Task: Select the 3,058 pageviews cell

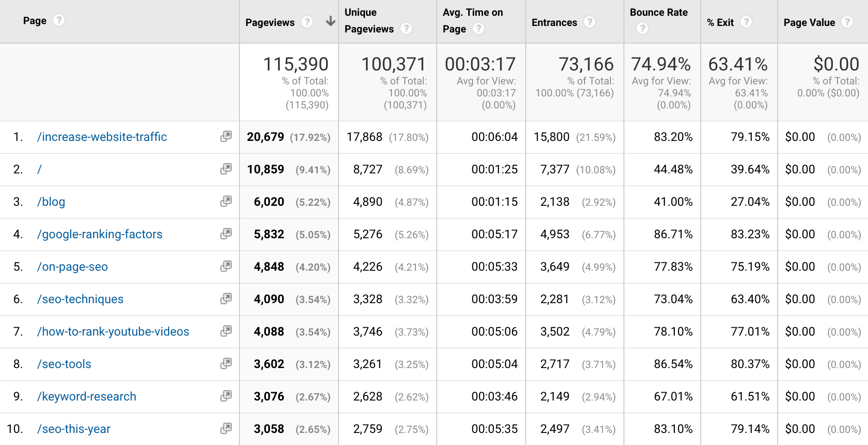Action: [x=269, y=429]
